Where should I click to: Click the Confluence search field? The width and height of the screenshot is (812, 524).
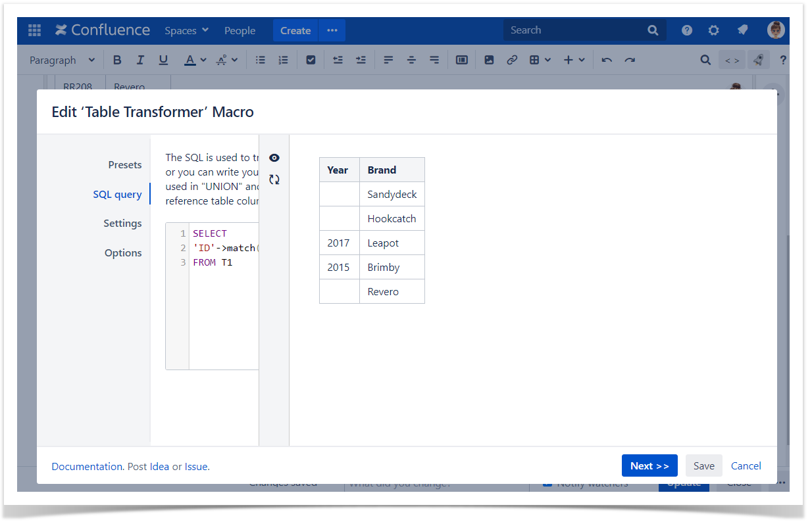click(x=576, y=30)
